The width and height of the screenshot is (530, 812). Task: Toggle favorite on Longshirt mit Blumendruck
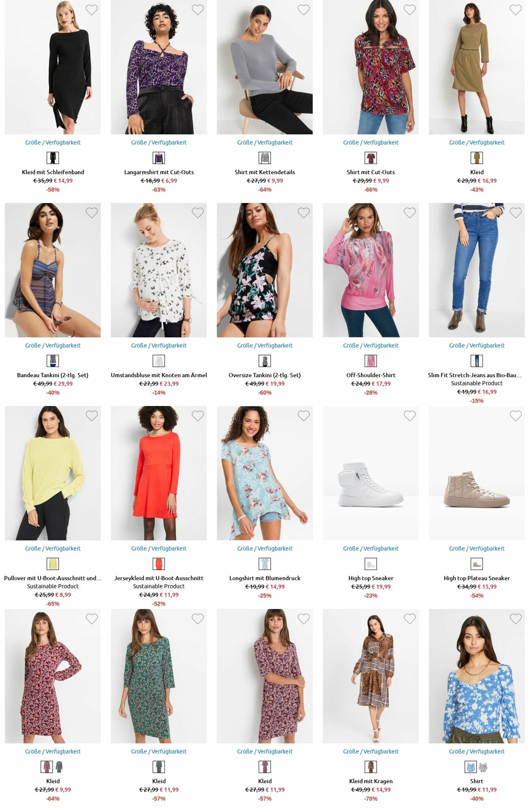click(x=304, y=416)
